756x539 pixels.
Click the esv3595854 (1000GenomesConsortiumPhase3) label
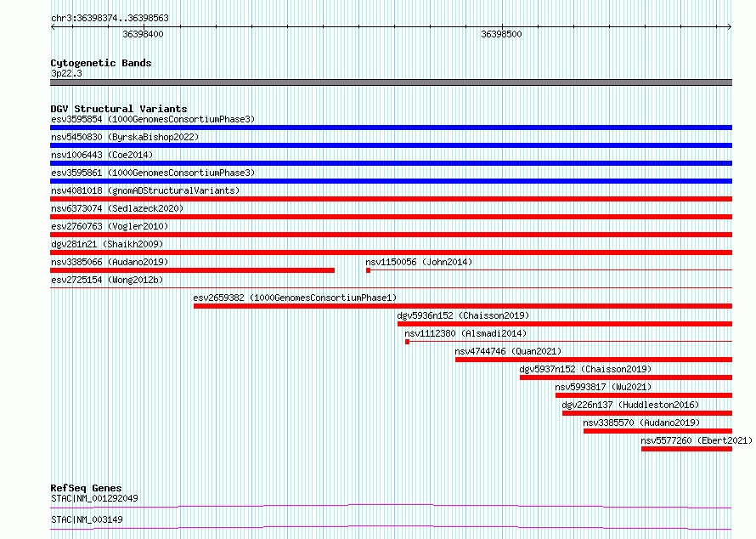(153, 119)
